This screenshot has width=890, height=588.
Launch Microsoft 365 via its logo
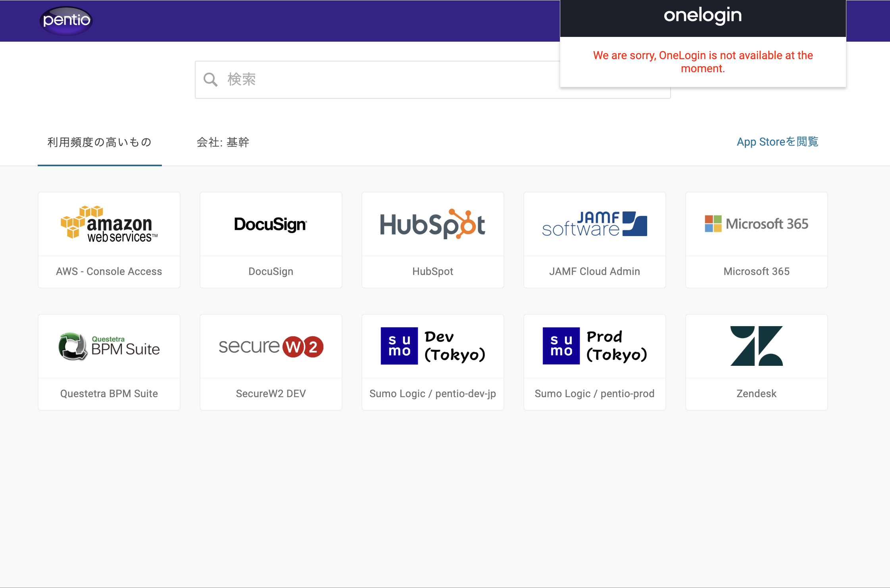[756, 224]
